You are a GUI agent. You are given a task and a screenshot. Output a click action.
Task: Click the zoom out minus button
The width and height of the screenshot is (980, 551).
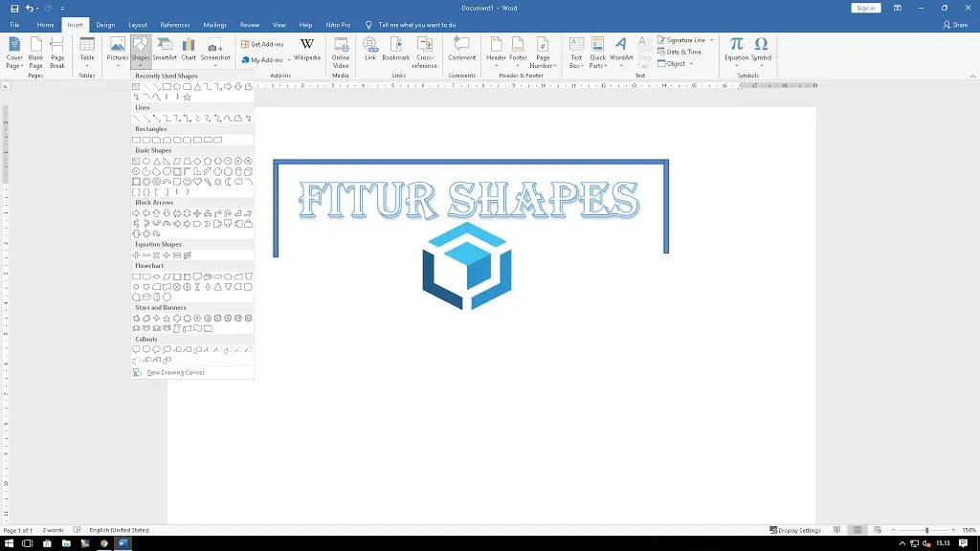[x=893, y=530]
